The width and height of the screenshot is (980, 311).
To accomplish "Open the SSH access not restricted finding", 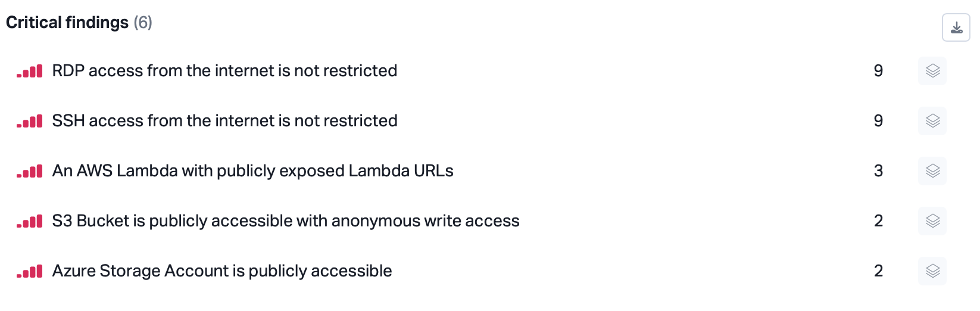I will point(224,121).
